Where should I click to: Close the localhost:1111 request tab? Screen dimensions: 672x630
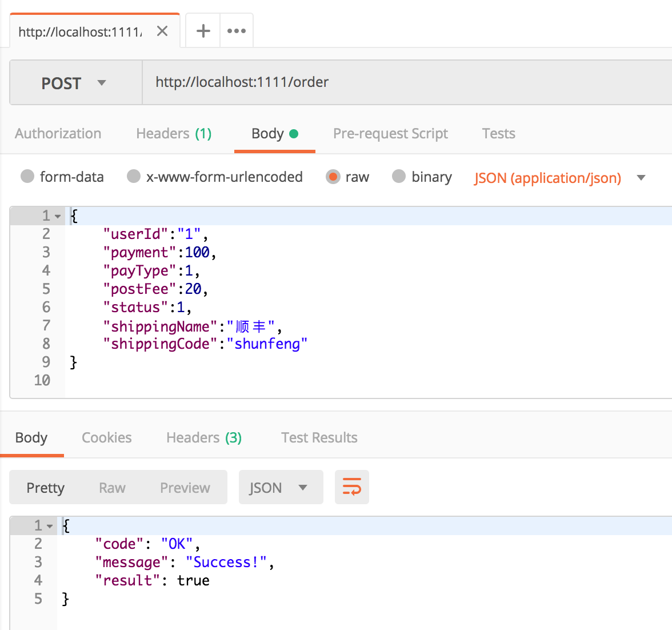tap(162, 31)
